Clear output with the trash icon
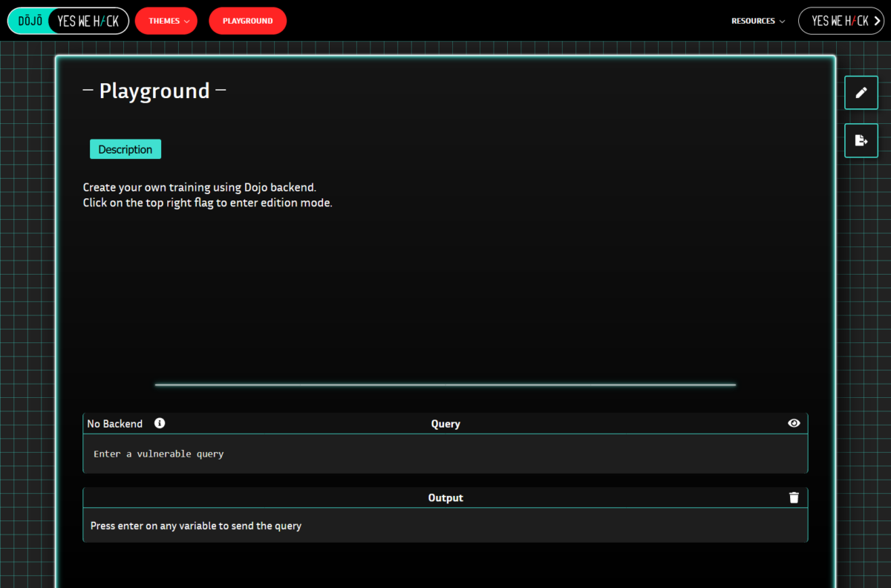 pos(794,497)
